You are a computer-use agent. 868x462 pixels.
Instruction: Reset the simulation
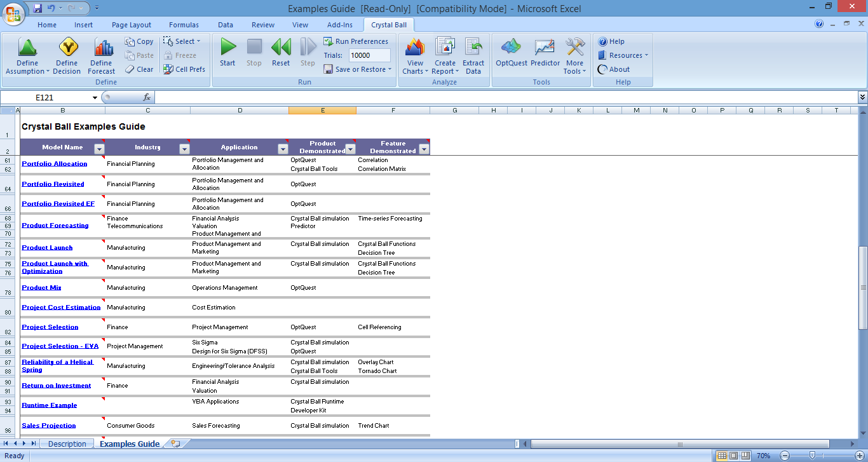pos(281,52)
